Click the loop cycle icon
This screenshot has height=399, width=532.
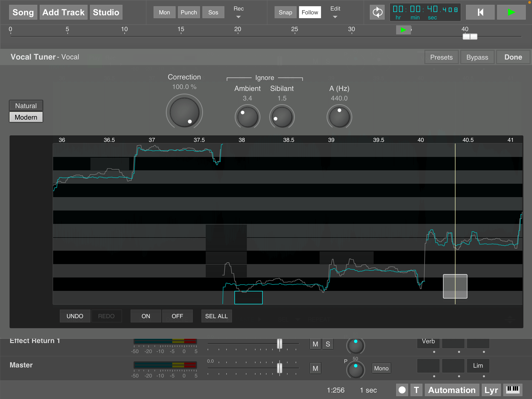pyautogui.click(x=377, y=12)
